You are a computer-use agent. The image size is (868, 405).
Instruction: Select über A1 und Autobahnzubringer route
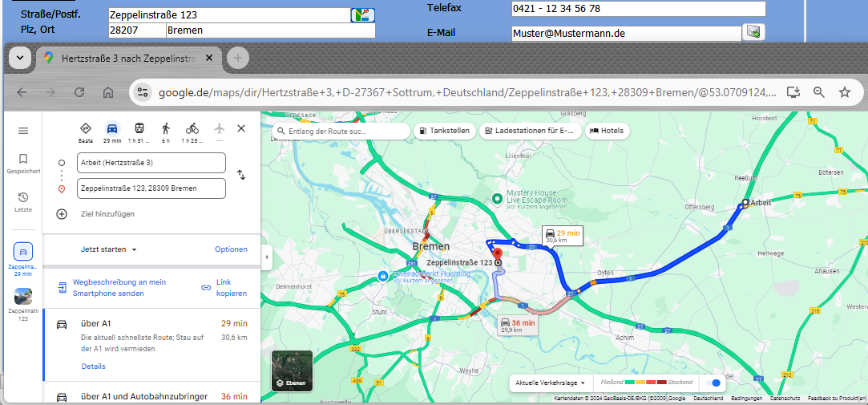pyautogui.click(x=151, y=393)
